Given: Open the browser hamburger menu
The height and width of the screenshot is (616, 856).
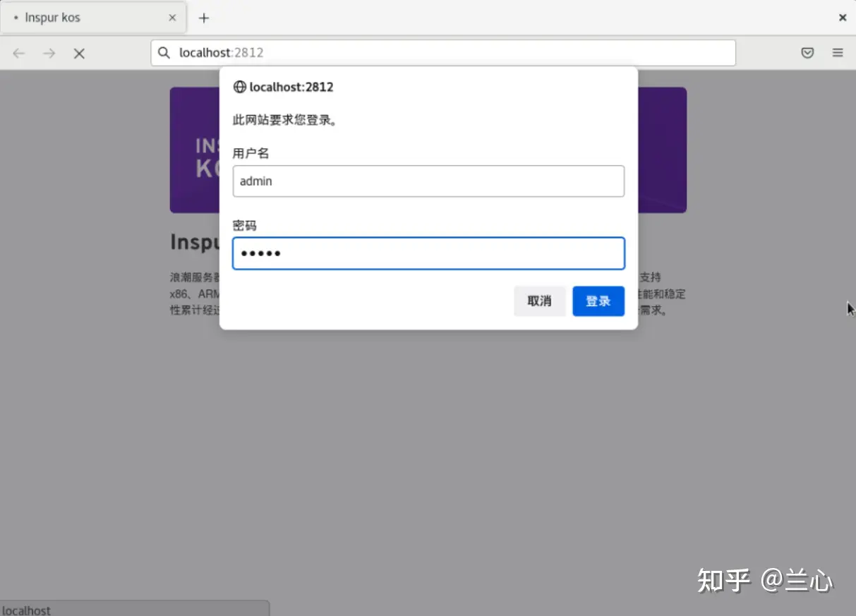Looking at the screenshot, I should click(838, 52).
